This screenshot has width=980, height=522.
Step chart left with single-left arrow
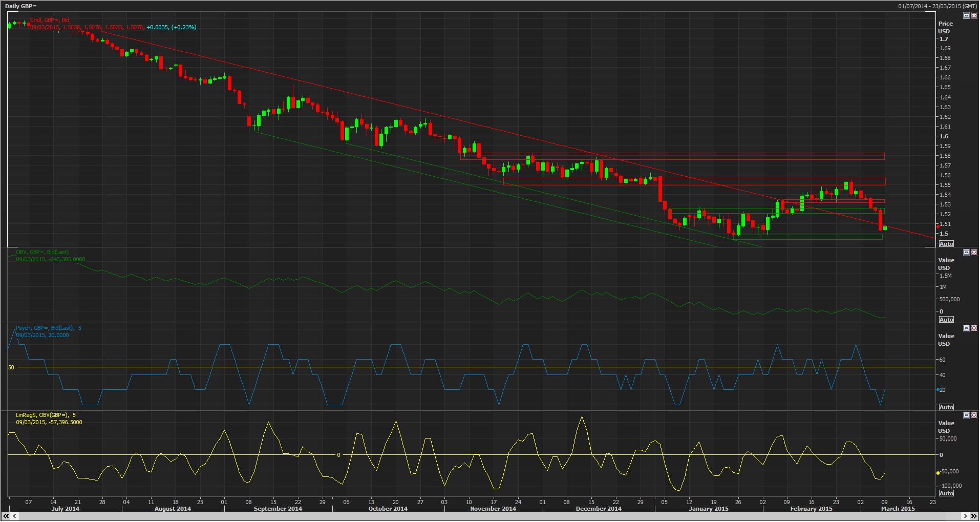pyautogui.click(x=14, y=516)
